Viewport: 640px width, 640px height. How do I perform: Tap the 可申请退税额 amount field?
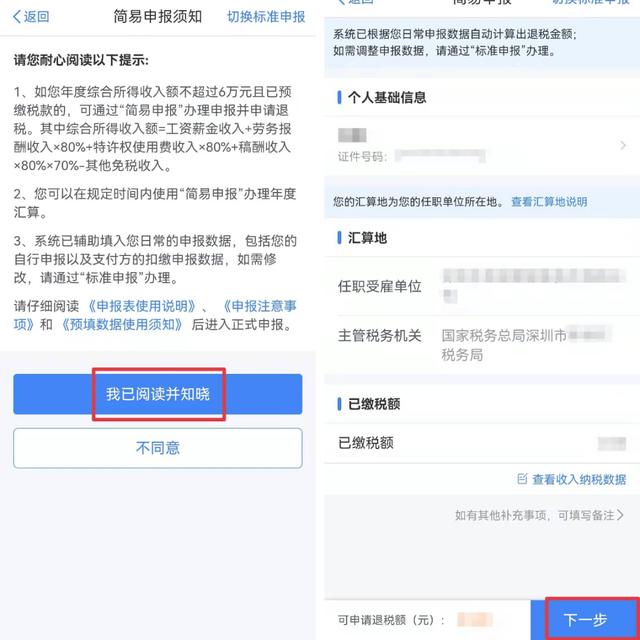(475, 620)
